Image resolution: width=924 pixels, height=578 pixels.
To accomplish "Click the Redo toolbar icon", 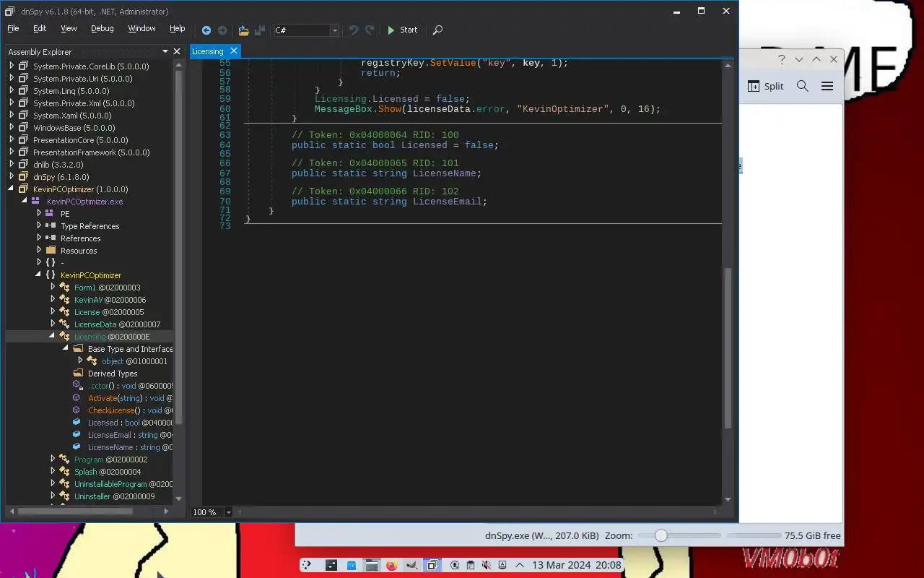I will point(370,30).
